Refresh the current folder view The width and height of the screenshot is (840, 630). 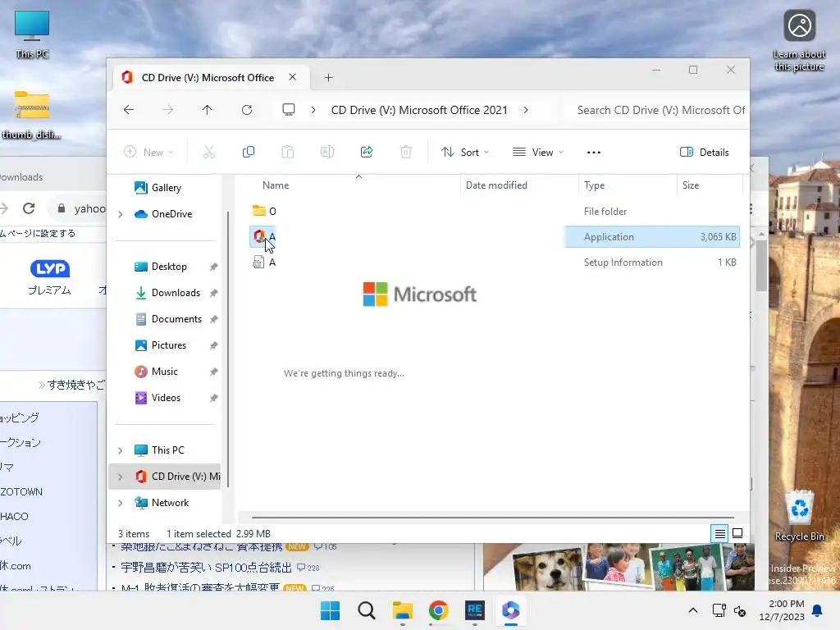click(x=247, y=110)
